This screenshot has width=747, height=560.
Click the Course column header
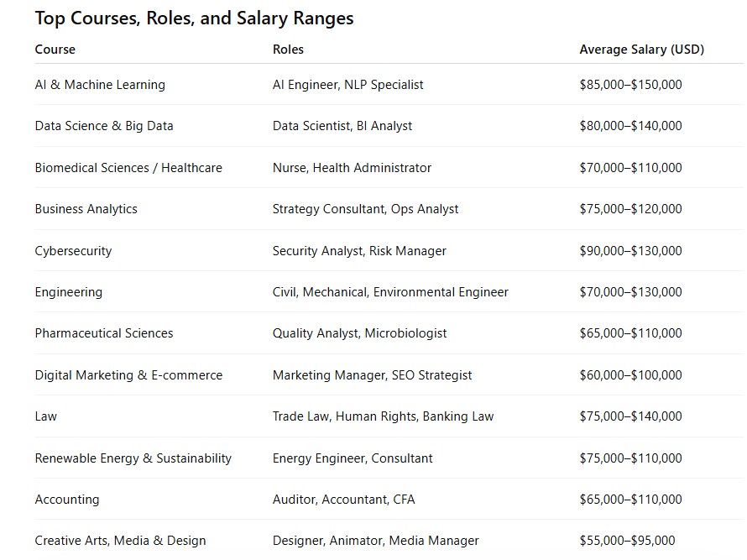(x=55, y=50)
